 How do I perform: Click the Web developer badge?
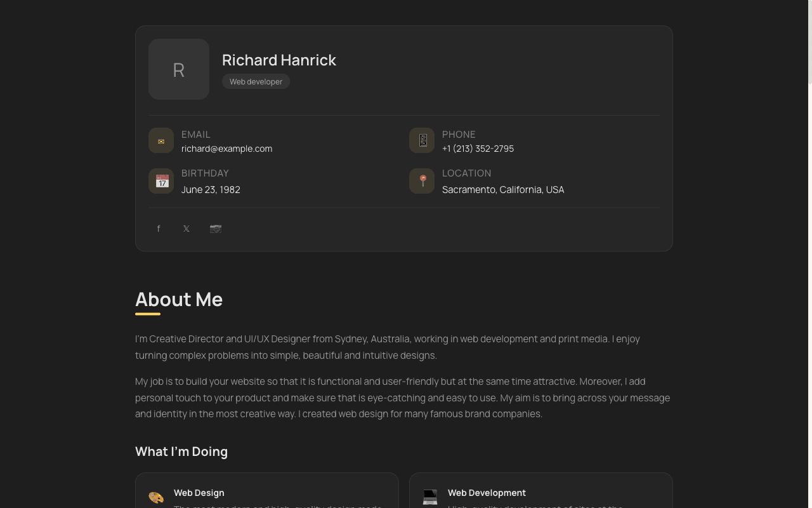point(256,81)
